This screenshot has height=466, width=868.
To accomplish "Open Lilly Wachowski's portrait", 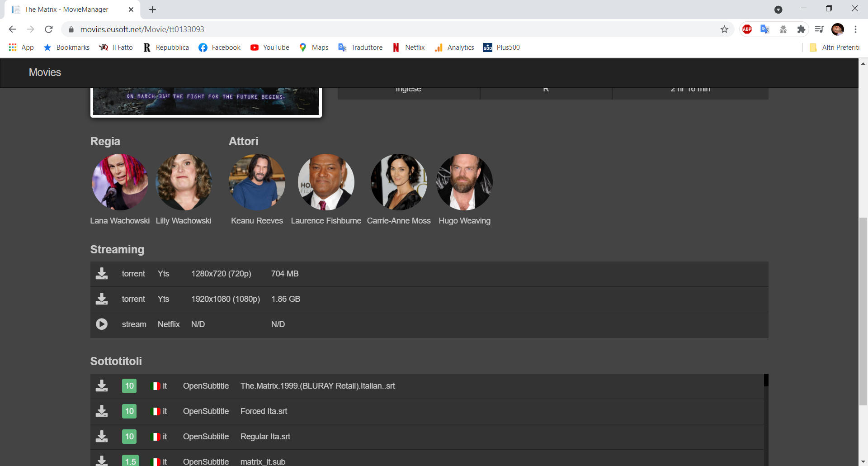I will click(x=184, y=182).
